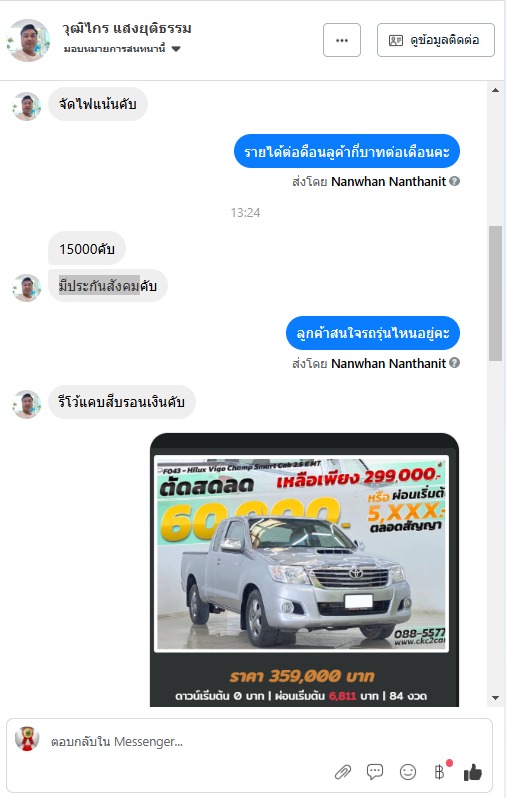This screenshot has width=506, height=798.
Task: Click the paperclip attach file icon
Action: click(343, 772)
